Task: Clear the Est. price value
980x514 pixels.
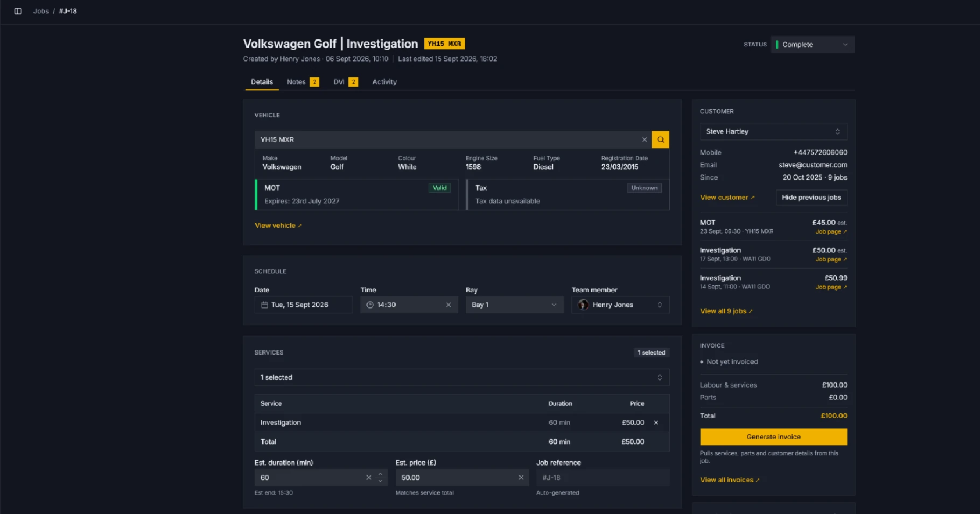Action: (521, 477)
